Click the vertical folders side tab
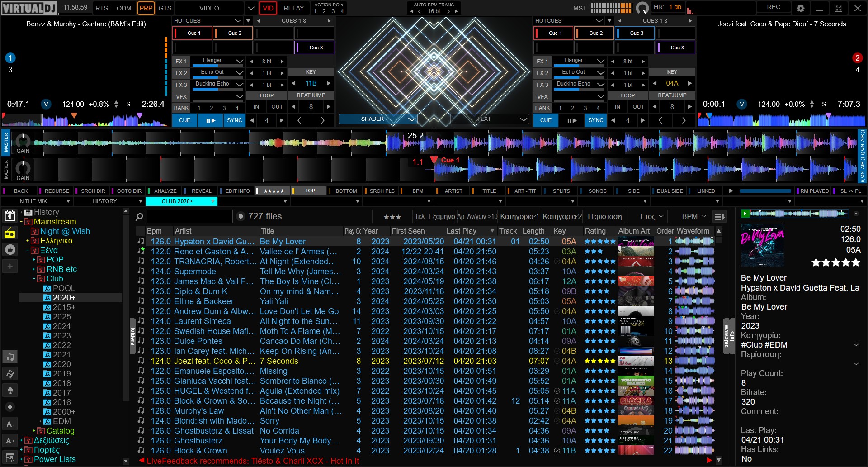The height and width of the screenshot is (467, 868). click(133, 336)
